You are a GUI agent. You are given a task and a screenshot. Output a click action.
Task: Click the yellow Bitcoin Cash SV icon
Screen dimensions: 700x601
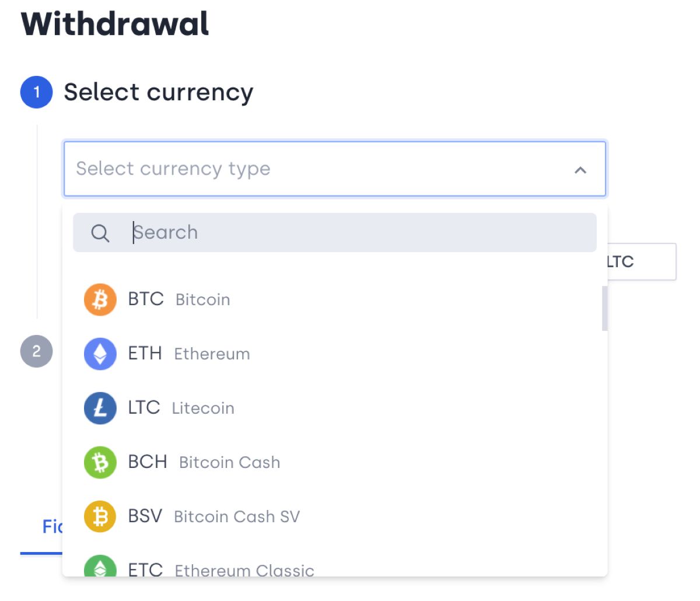coord(100,516)
